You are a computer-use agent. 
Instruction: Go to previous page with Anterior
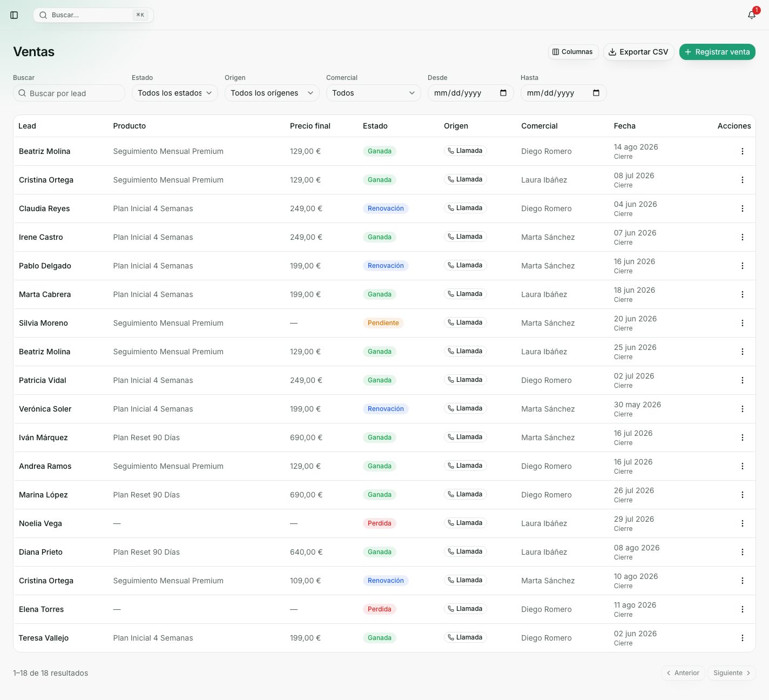click(683, 673)
